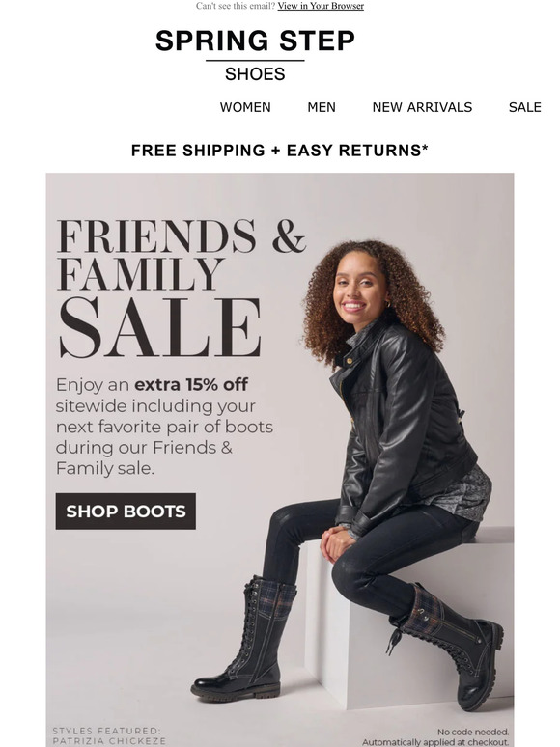Click the sitewide boots sale description paragraph
Viewport: 560px width, 747px height.
[x=164, y=427]
